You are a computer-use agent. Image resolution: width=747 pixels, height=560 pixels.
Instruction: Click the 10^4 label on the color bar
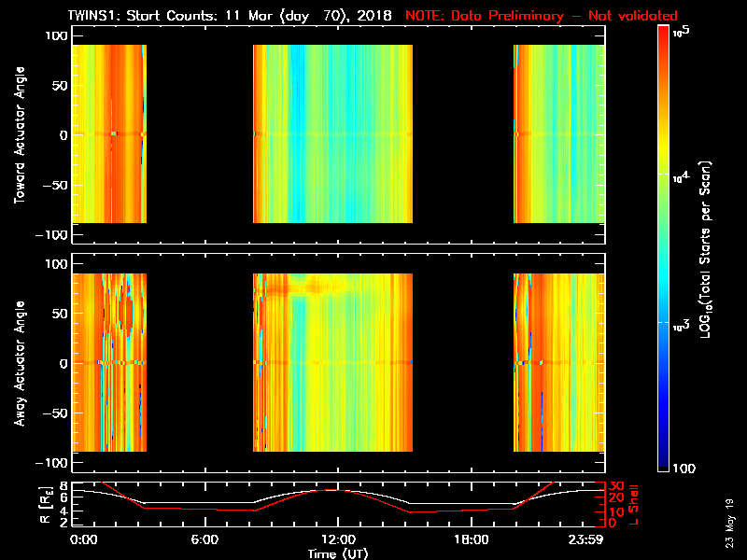coord(682,177)
